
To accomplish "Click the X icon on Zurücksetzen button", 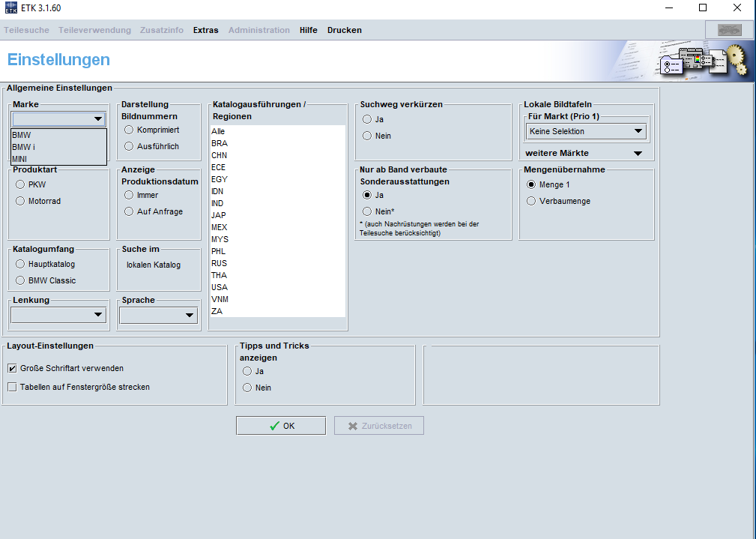I will click(353, 426).
